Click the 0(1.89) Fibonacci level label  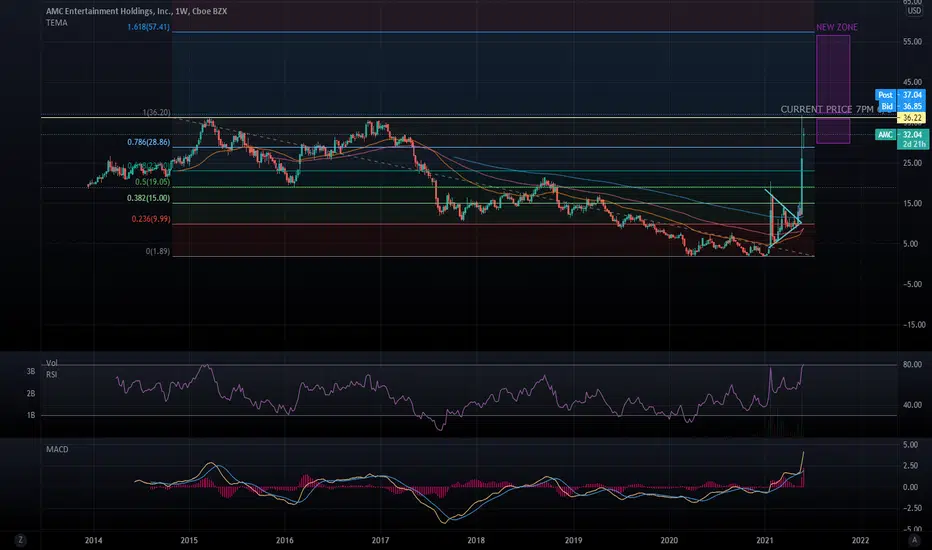coord(158,251)
